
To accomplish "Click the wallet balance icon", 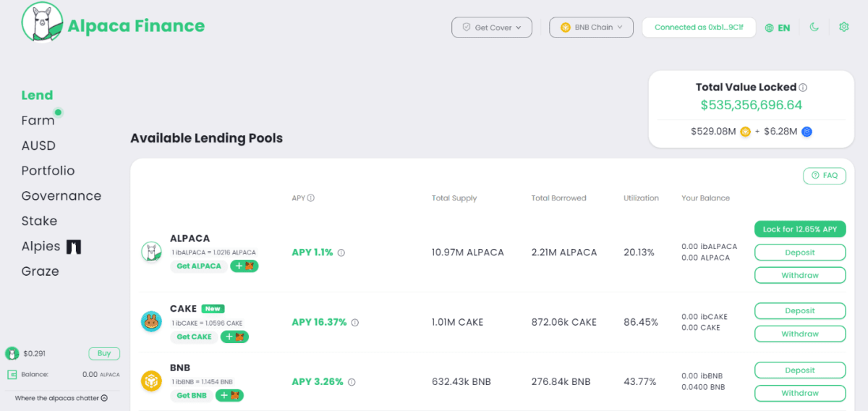I will click(12, 374).
